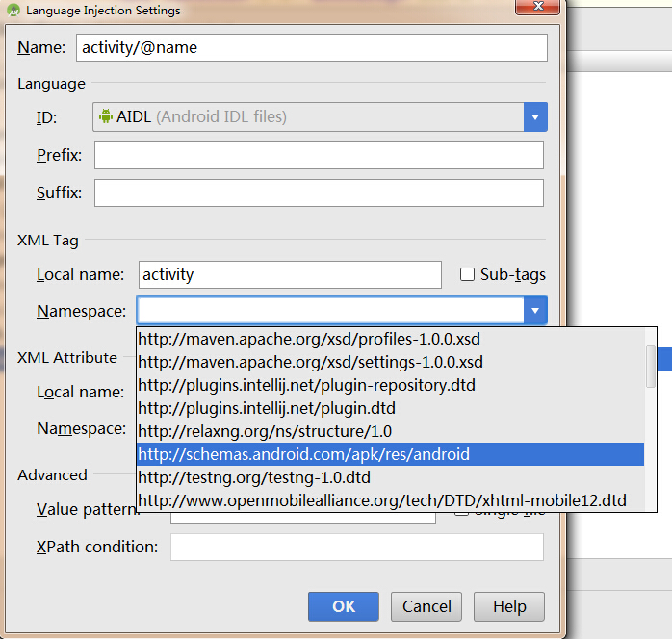Click the Android icon in the ID combo box

pyautogui.click(x=106, y=116)
